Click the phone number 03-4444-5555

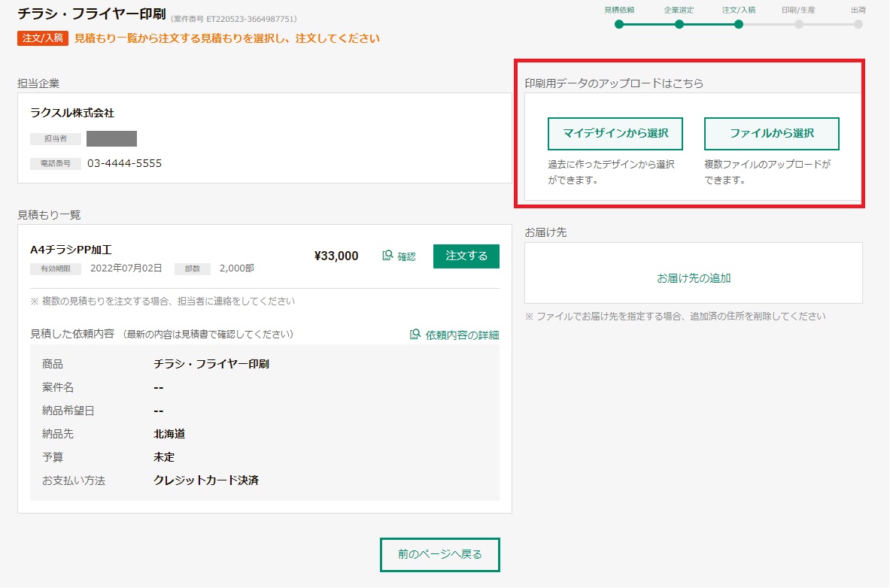point(124,163)
